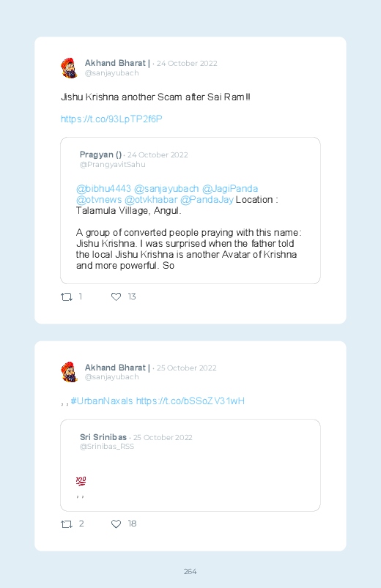Open the @sanjayubach mention in the quoted tweet
The image size is (381, 588).
point(166,189)
